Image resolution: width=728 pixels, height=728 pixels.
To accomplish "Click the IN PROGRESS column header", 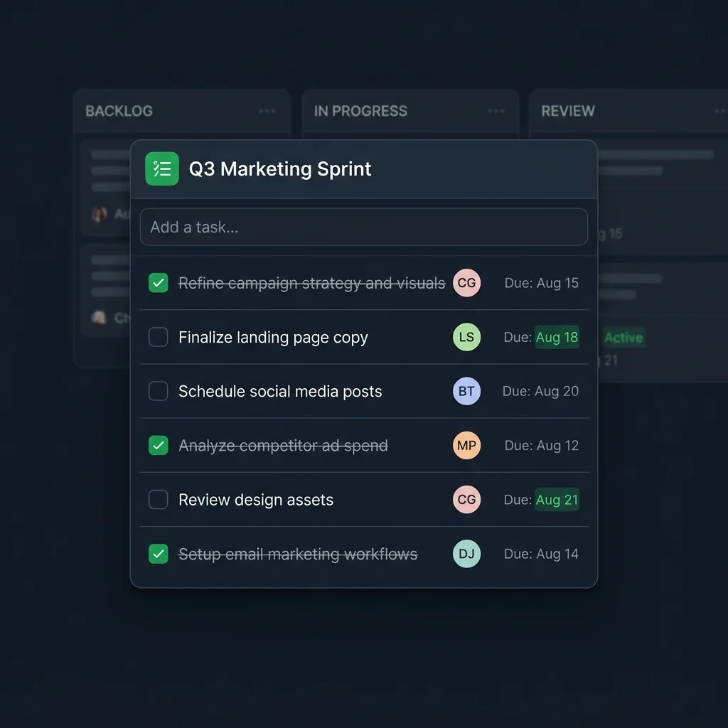I will coord(360,111).
